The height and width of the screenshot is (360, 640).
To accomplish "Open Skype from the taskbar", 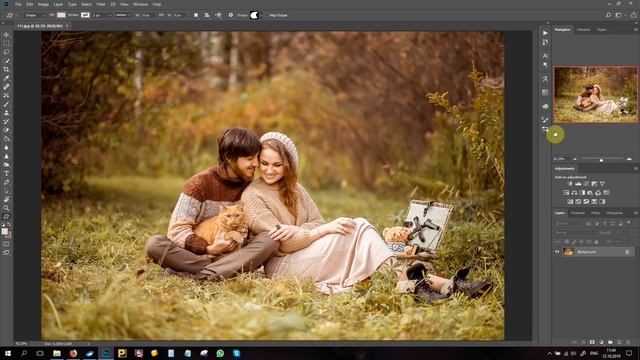I will (237, 353).
